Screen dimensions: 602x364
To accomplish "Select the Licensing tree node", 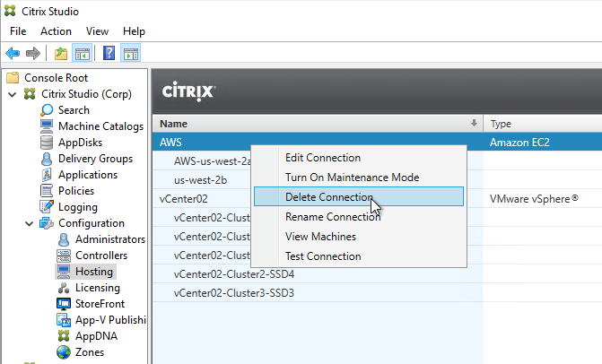I will click(98, 288).
